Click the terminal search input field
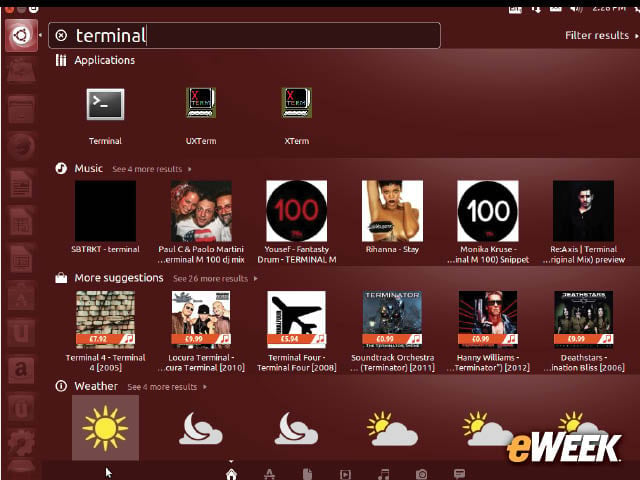 [244, 36]
